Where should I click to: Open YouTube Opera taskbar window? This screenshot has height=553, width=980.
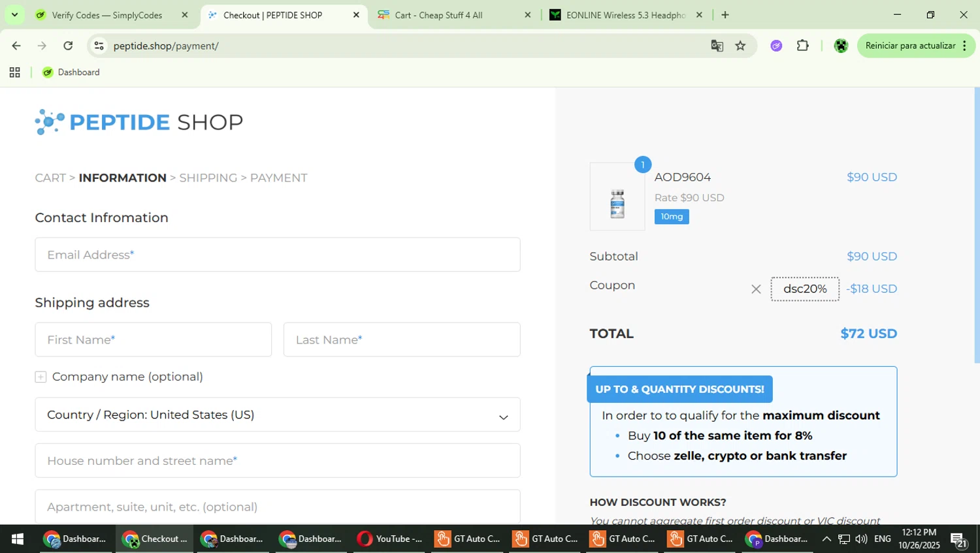[x=389, y=539]
